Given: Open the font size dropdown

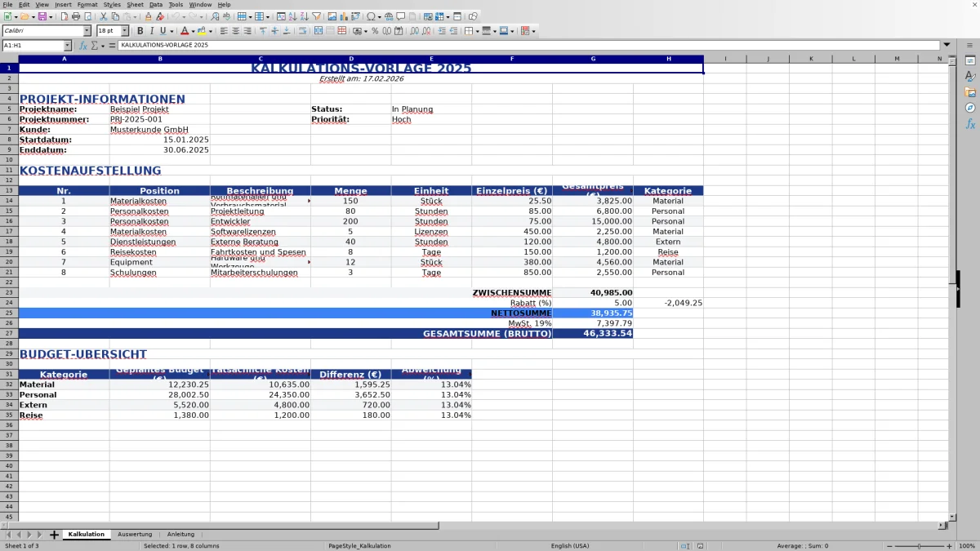Looking at the screenshot, I should pyautogui.click(x=126, y=31).
